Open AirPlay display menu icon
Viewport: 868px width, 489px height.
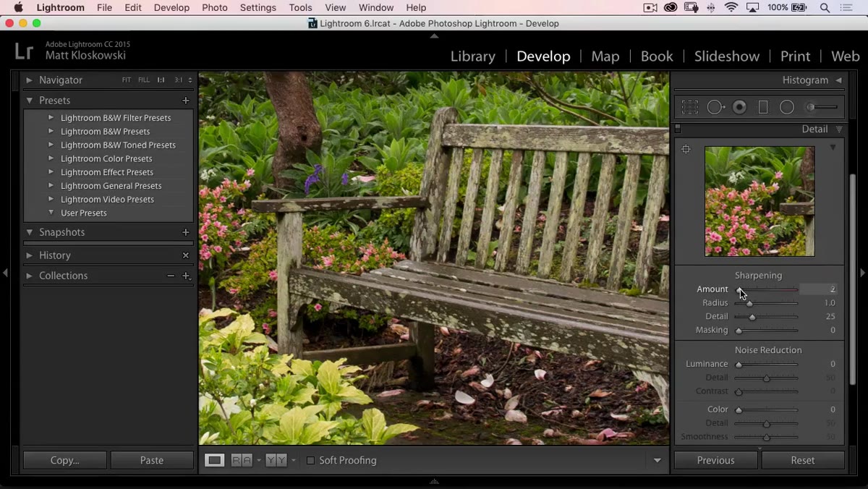[753, 8]
